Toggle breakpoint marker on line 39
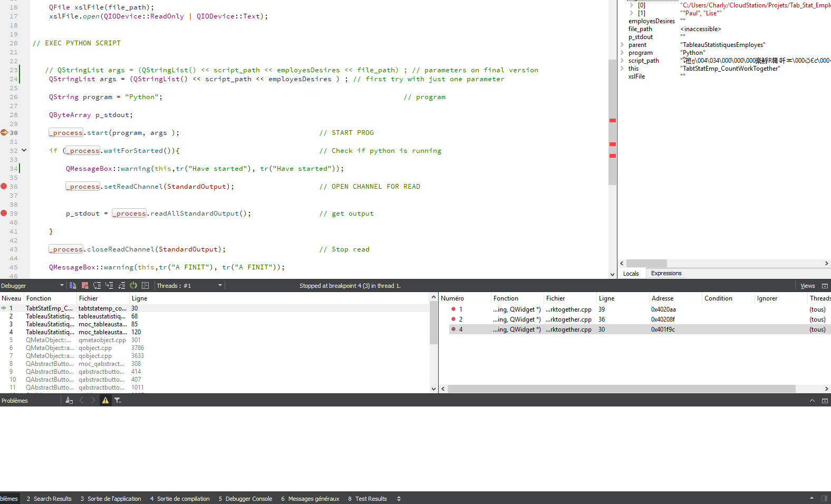 pos(4,214)
